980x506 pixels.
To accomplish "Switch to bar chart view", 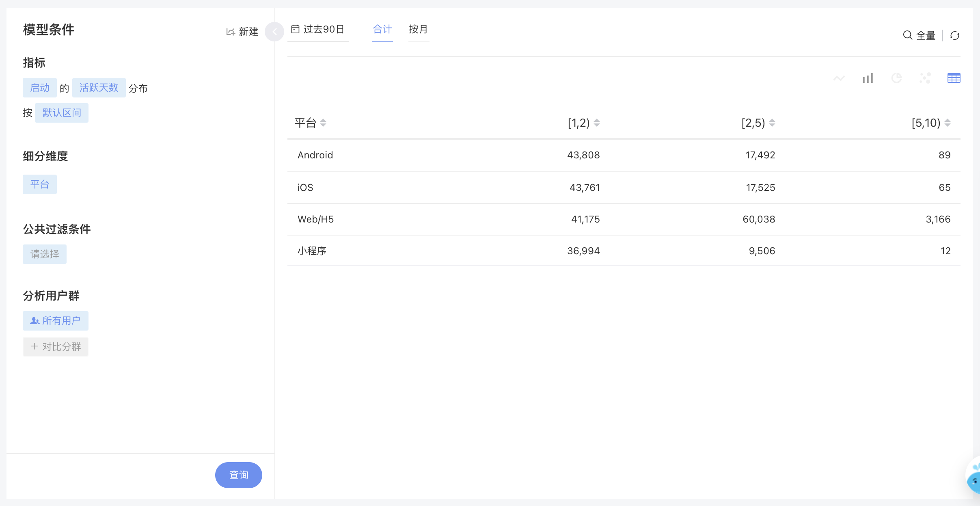I will (868, 78).
